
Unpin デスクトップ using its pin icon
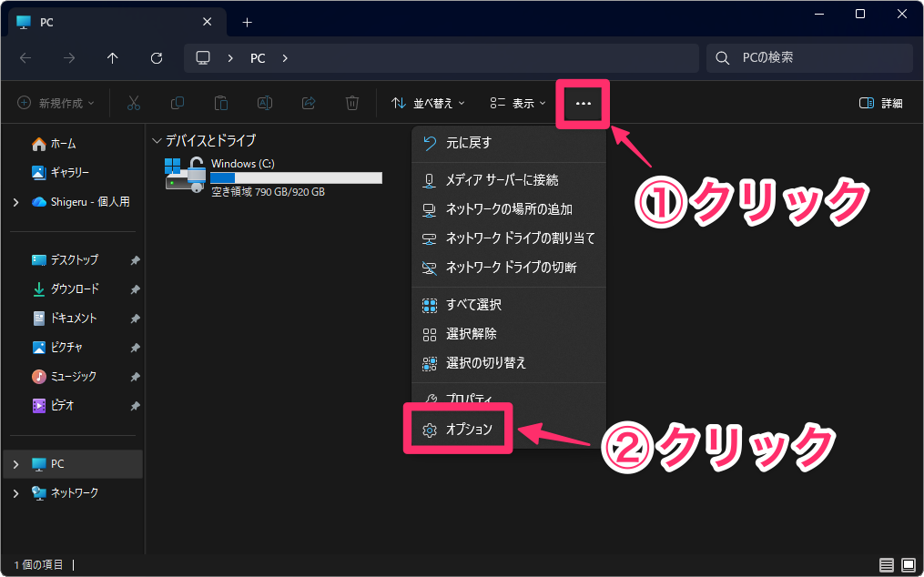coord(135,260)
